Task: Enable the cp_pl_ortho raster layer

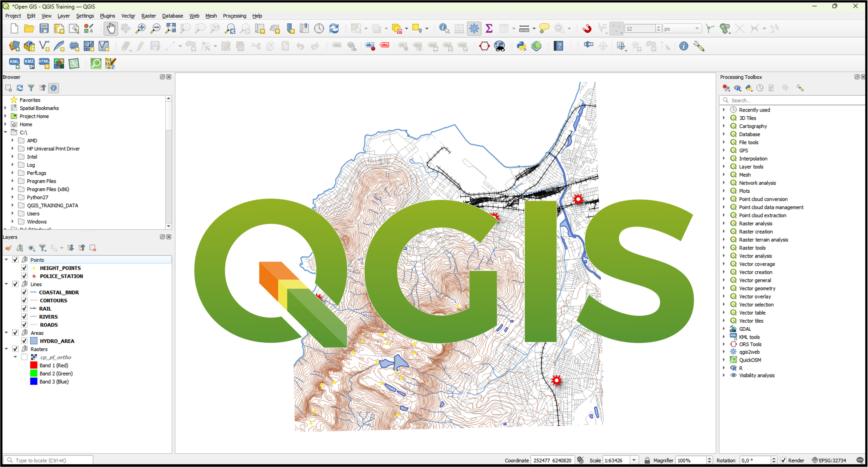Action: pyautogui.click(x=24, y=357)
